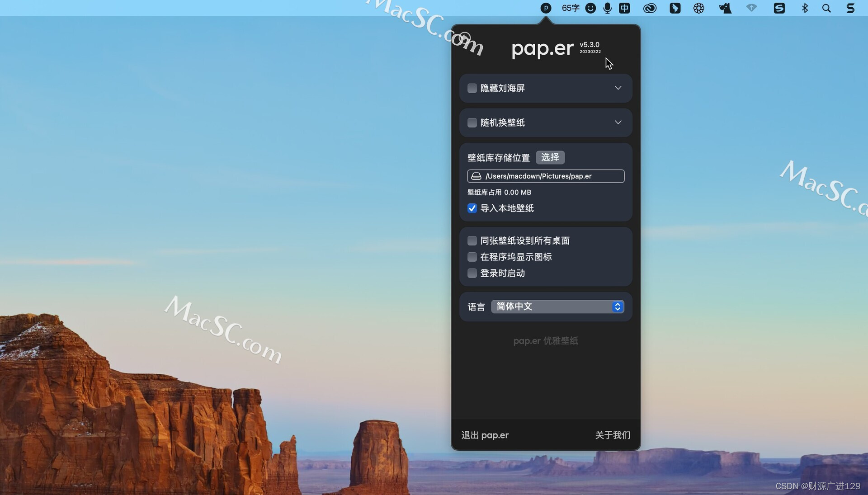
Task: Click the pap.er logo title
Action: (x=542, y=48)
